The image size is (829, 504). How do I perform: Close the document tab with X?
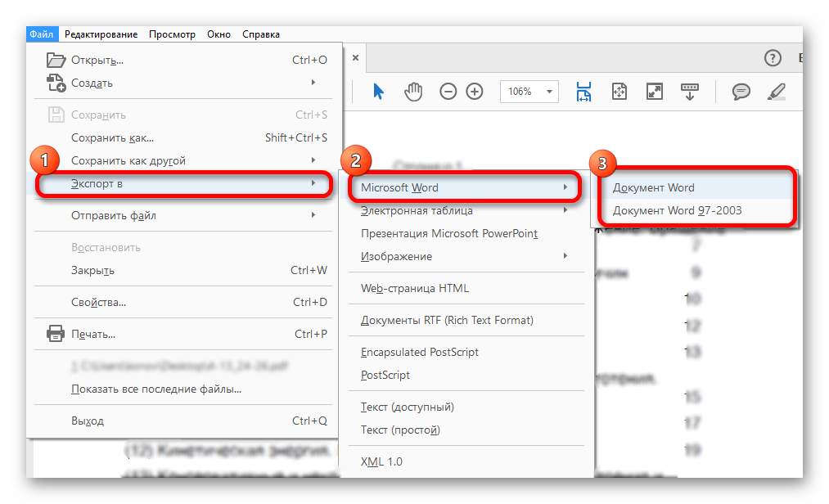tap(356, 57)
